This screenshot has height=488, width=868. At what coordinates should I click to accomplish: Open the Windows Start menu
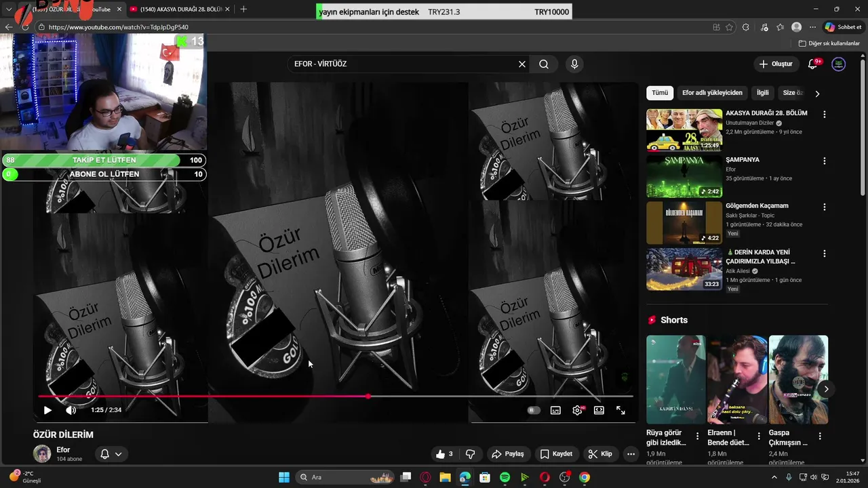pyautogui.click(x=284, y=477)
